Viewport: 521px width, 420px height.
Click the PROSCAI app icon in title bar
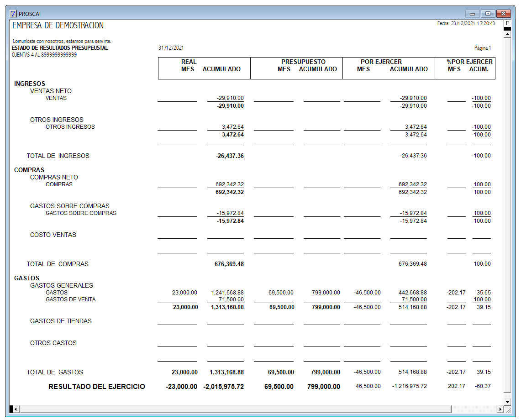[13, 14]
